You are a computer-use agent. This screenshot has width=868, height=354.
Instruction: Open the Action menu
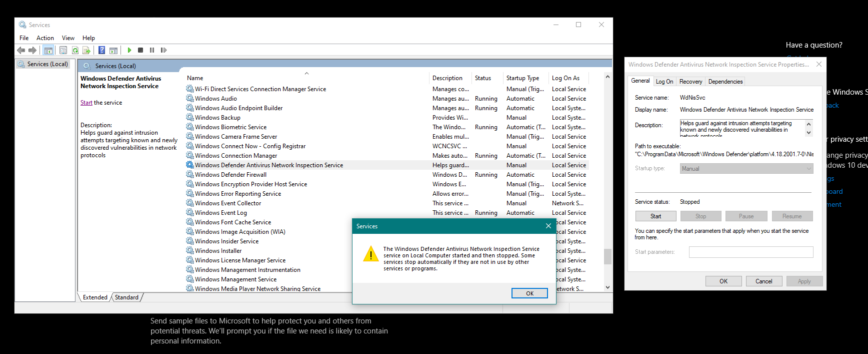[45, 38]
